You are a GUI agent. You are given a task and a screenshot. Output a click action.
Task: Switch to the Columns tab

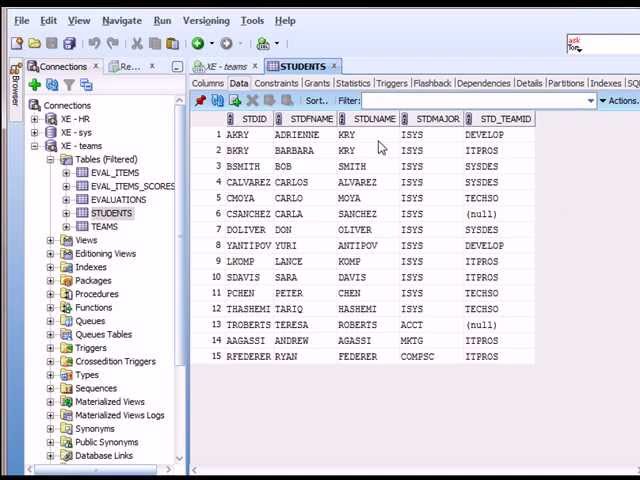[x=208, y=83]
